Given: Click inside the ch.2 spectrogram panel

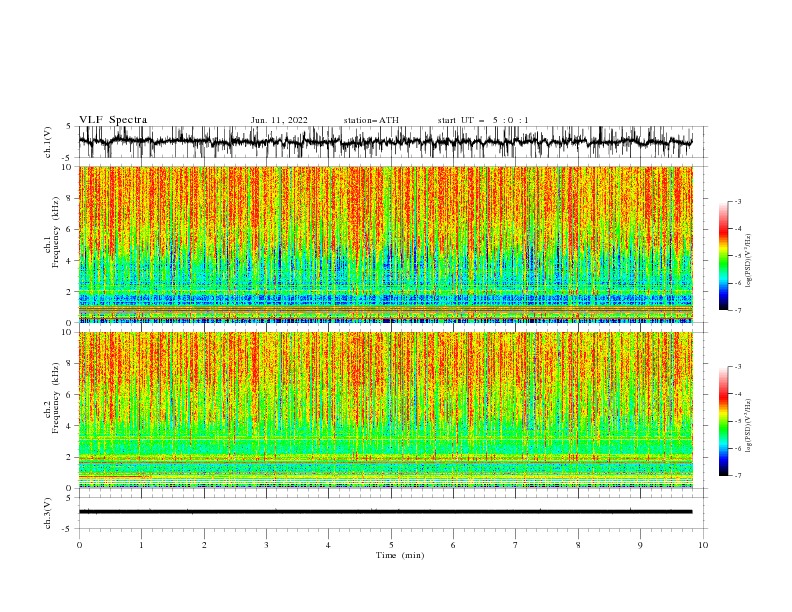Looking at the screenshot, I should (385, 410).
